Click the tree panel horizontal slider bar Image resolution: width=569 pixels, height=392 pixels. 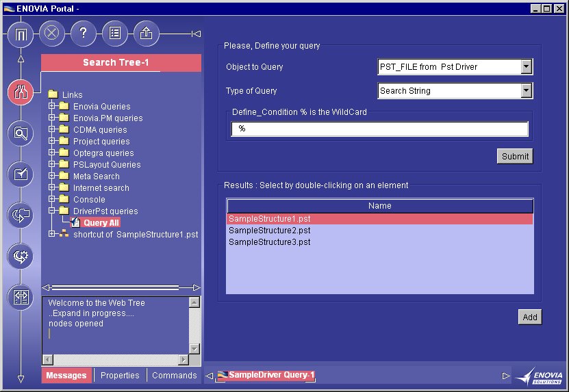[x=116, y=287]
